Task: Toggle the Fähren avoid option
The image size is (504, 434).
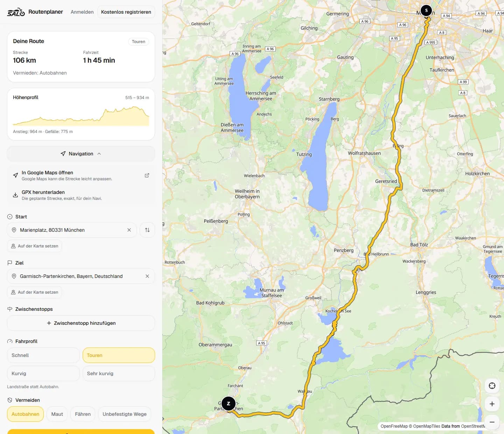Action: (83, 414)
